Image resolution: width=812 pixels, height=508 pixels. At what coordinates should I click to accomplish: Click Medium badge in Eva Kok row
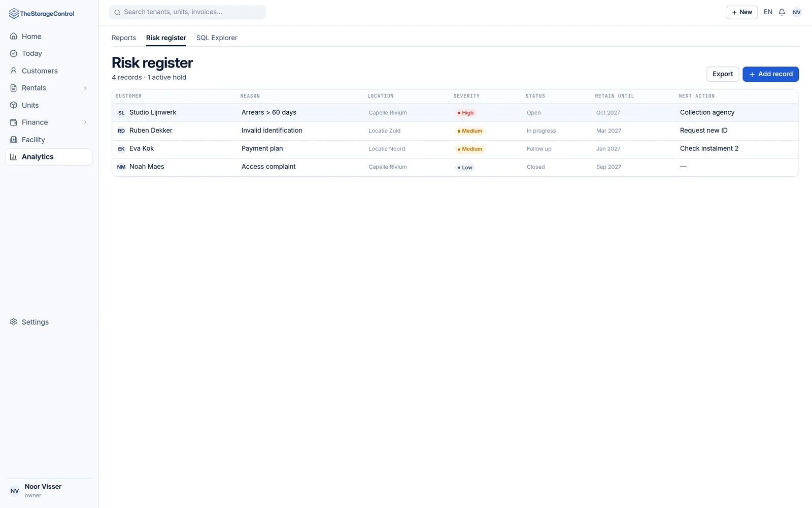[x=470, y=149]
